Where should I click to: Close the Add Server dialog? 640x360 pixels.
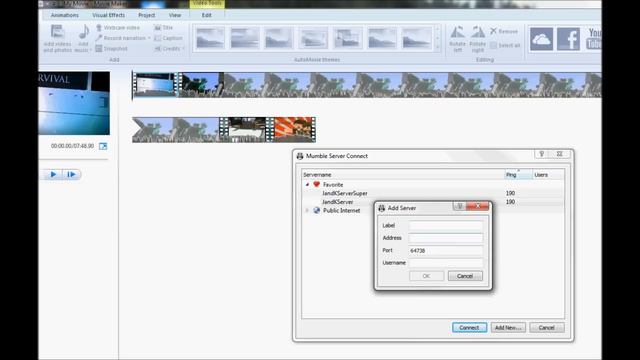pos(478,206)
